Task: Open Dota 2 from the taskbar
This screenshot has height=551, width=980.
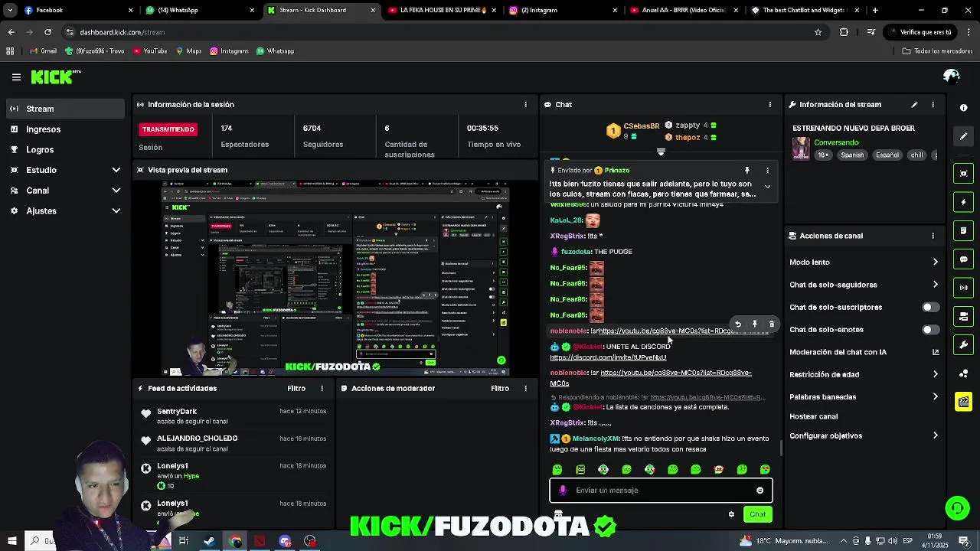Action: 260,541
